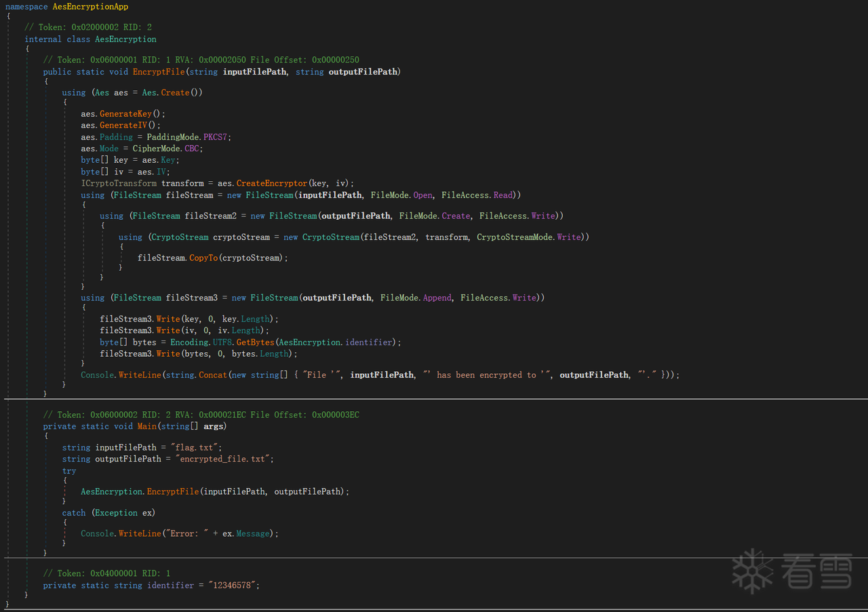This screenshot has width=868, height=612.
Task: Go to the GenerateKey method
Action: coord(125,114)
